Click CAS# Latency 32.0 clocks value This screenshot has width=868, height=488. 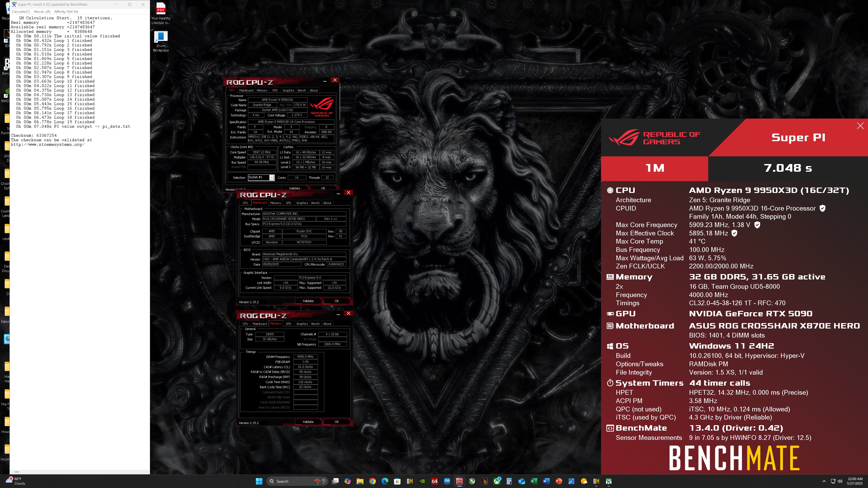pos(305,367)
